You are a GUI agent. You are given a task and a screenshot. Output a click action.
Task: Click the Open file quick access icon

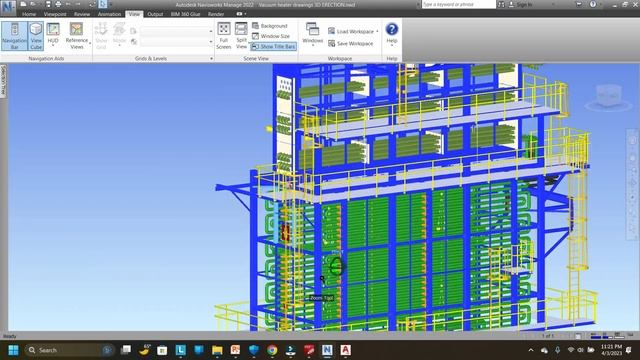coord(33,4)
